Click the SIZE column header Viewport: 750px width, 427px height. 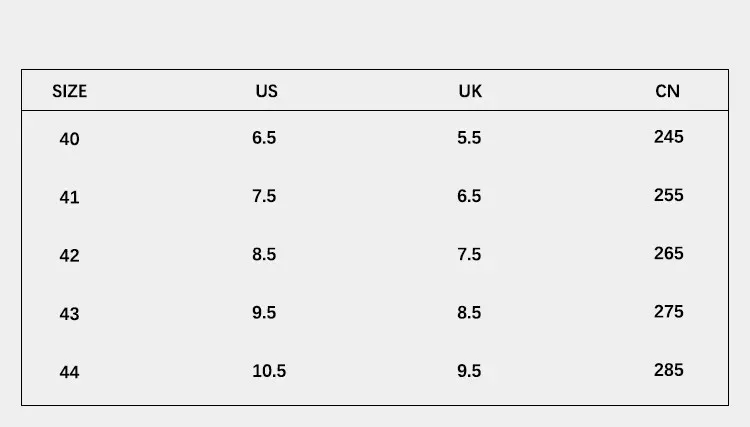point(69,91)
